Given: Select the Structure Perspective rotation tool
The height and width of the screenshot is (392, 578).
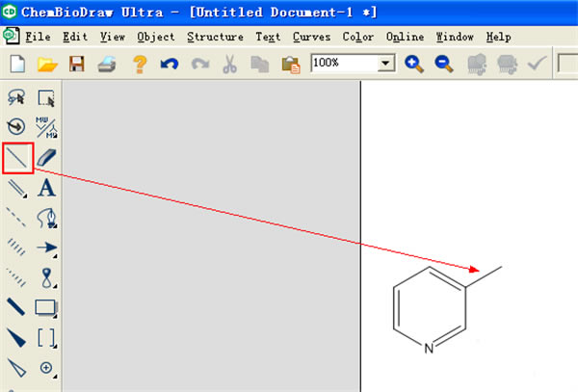Looking at the screenshot, I should coord(16,127).
